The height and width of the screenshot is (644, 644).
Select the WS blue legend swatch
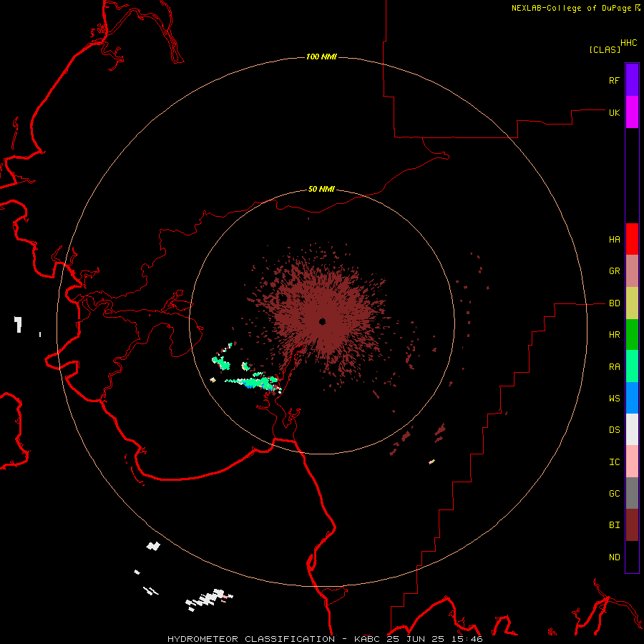pos(632,398)
